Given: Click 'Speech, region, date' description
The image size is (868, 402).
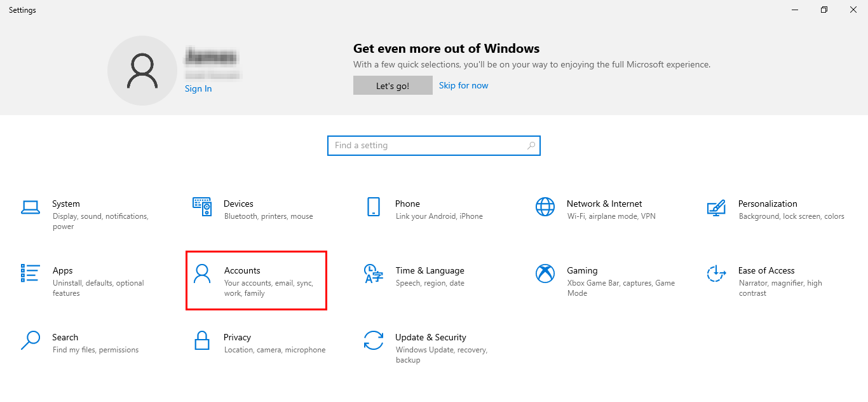Looking at the screenshot, I should pos(430,283).
